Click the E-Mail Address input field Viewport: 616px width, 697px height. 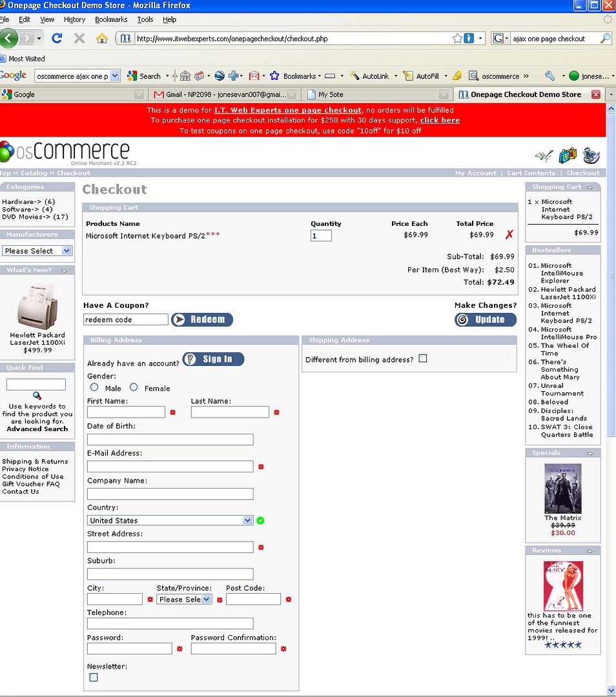(x=170, y=466)
